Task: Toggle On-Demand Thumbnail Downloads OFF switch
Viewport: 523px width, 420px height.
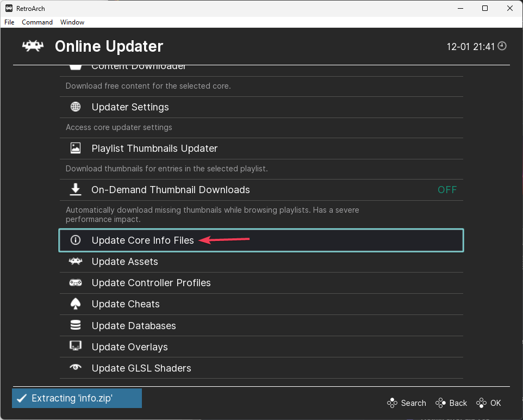Action: pyautogui.click(x=447, y=190)
